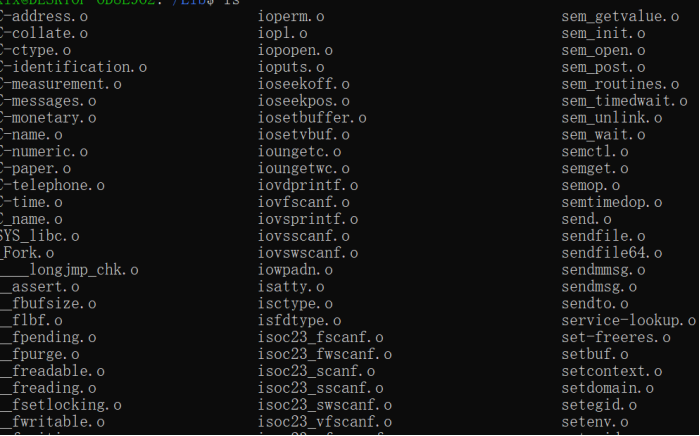Click the semtimedop.o entry

tap(612, 203)
